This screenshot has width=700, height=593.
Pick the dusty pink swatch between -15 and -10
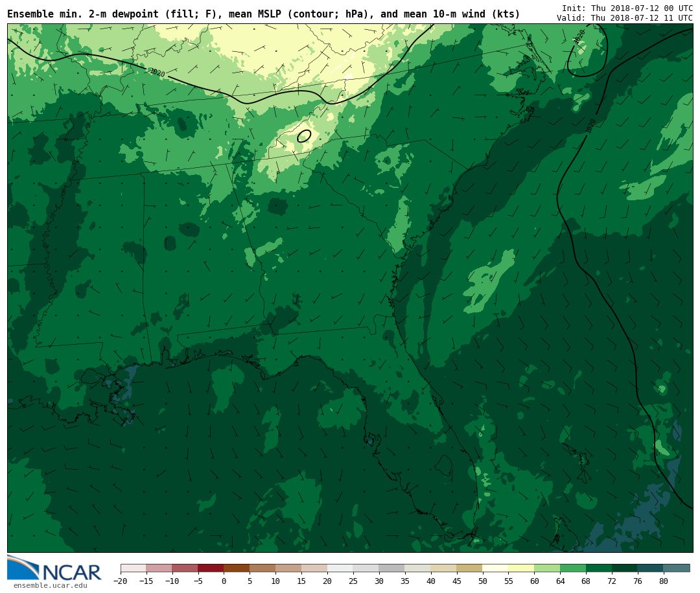pyautogui.click(x=159, y=568)
